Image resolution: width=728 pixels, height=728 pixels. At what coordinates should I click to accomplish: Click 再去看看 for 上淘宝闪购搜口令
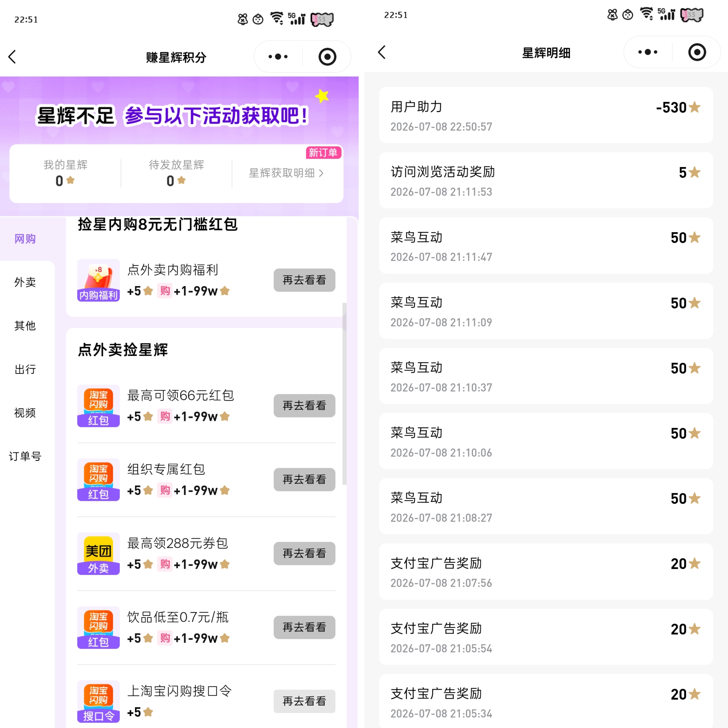coord(304,701)
